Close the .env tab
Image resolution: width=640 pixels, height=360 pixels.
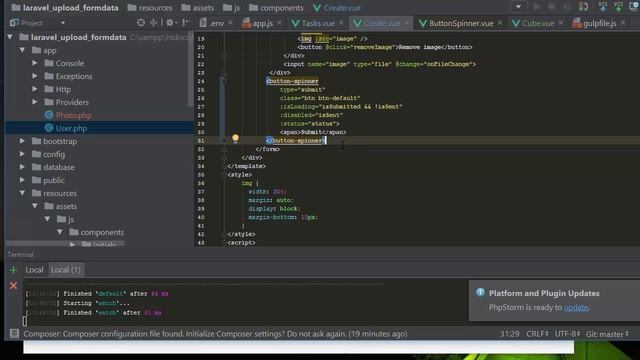pyautogui.click(x=231, y=23)
